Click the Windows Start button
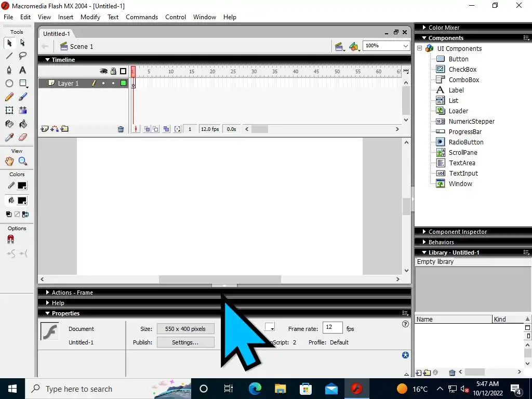Viewport: 532px width, 399px height. click(12, 389)
